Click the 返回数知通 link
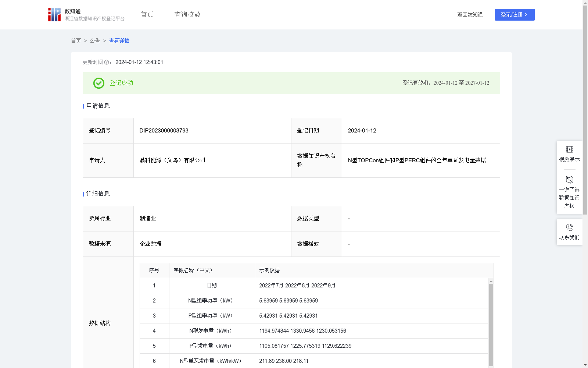This screenshot has height=368, width=588. click(x=470, y=15)
